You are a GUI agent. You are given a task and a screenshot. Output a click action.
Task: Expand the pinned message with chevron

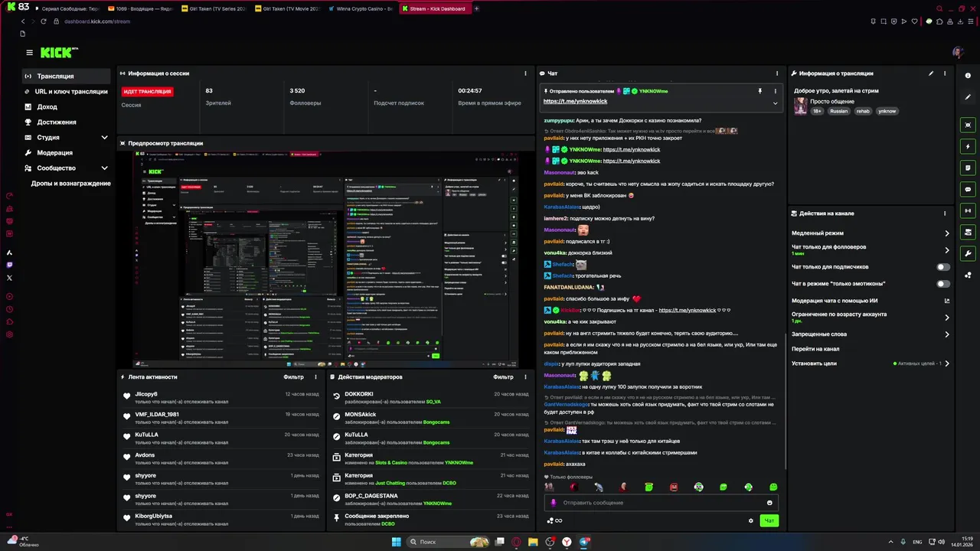coord(775,103)
